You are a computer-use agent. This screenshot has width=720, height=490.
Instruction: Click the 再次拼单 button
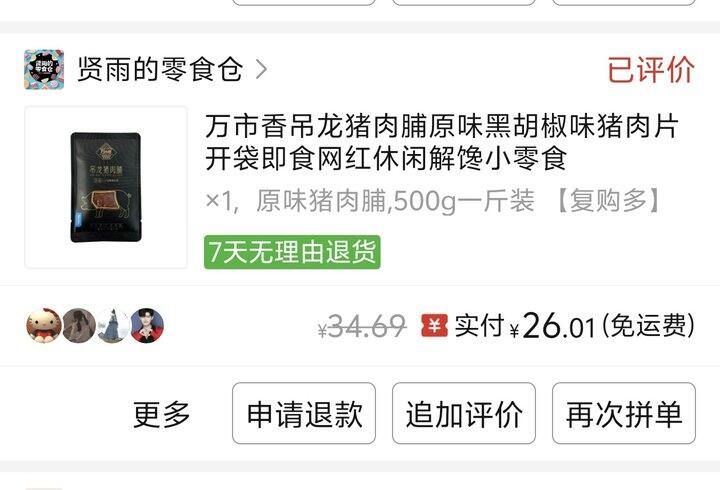[x=624, y=413]
